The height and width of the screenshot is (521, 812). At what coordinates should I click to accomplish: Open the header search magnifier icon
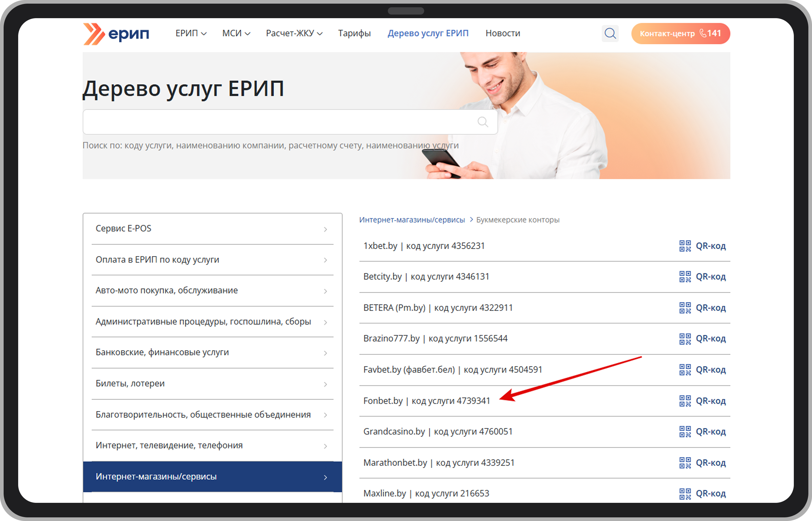point(610,34)
